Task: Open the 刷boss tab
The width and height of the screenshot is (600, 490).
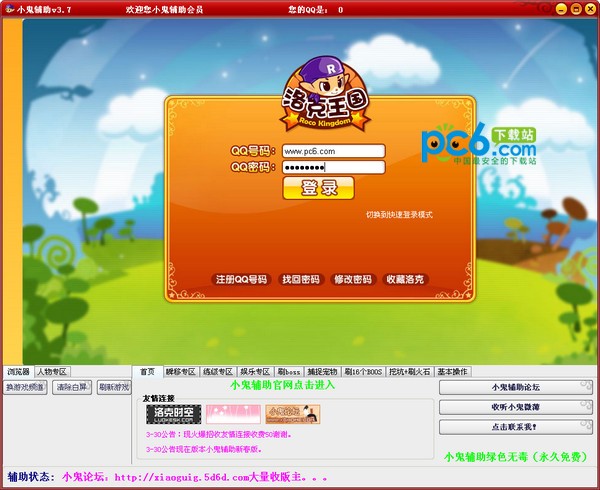Action: 289,372
